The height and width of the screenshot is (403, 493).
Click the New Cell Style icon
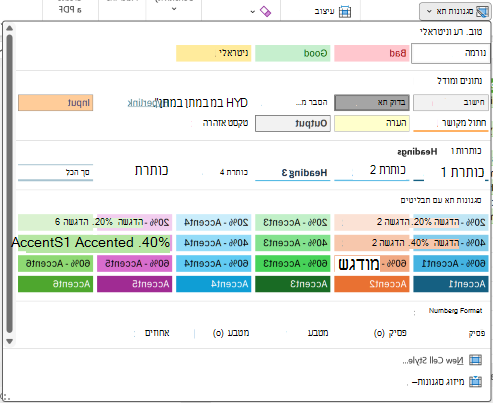tap(475, 360)
